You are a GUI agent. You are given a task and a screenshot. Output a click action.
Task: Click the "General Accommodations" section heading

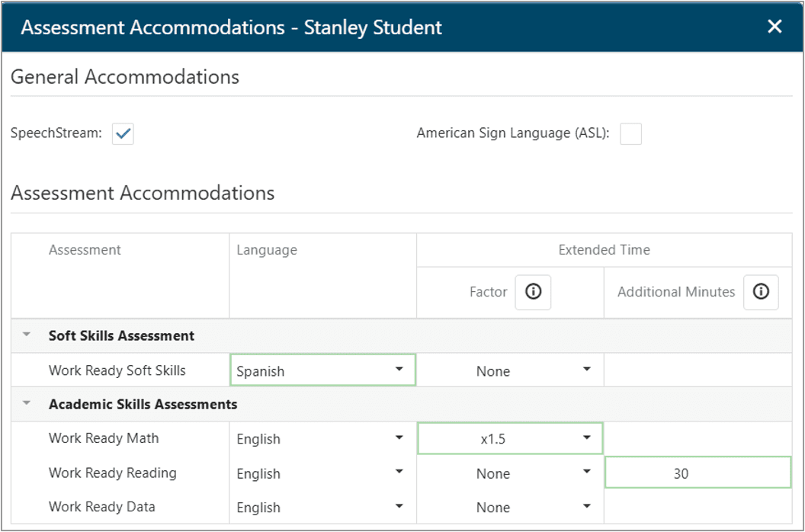coord(125,77)
